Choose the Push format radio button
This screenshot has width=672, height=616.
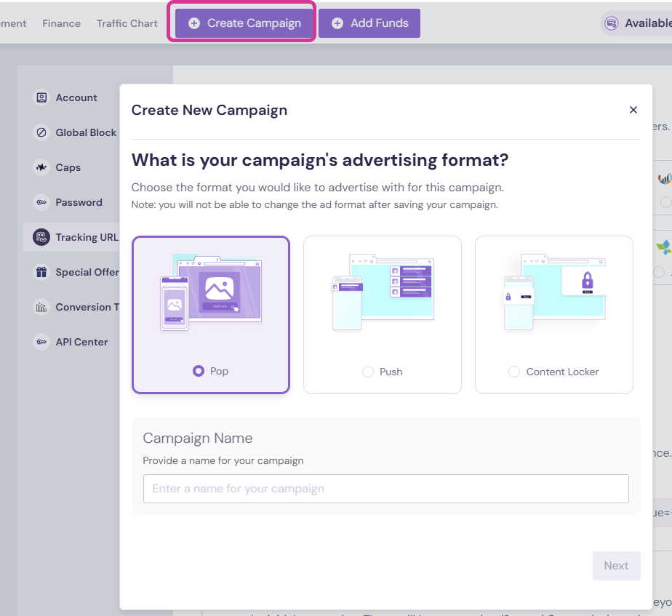tap(368, 371)
